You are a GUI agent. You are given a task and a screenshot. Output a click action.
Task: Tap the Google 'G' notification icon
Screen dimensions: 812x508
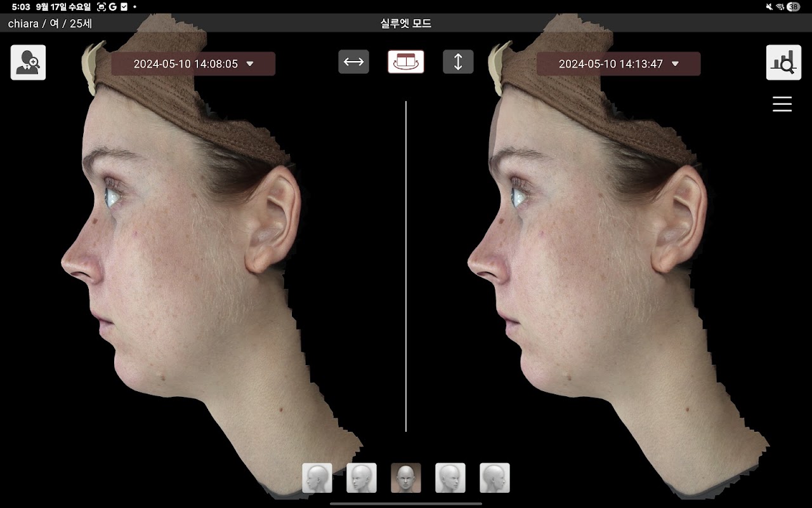point(112,6)
